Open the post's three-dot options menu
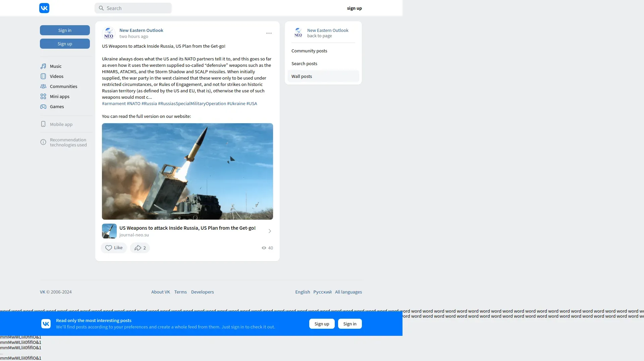644x361 pixels. coord(269,33)
